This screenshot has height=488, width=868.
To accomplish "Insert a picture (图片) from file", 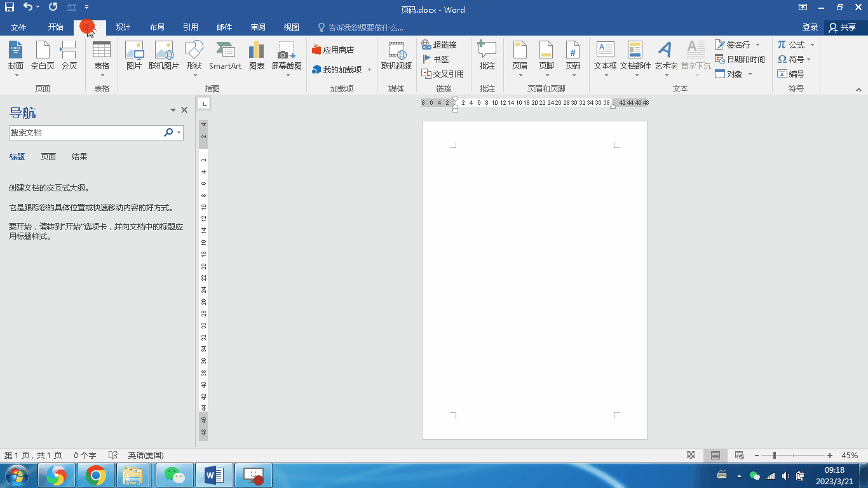I will (x=134, y=56).
